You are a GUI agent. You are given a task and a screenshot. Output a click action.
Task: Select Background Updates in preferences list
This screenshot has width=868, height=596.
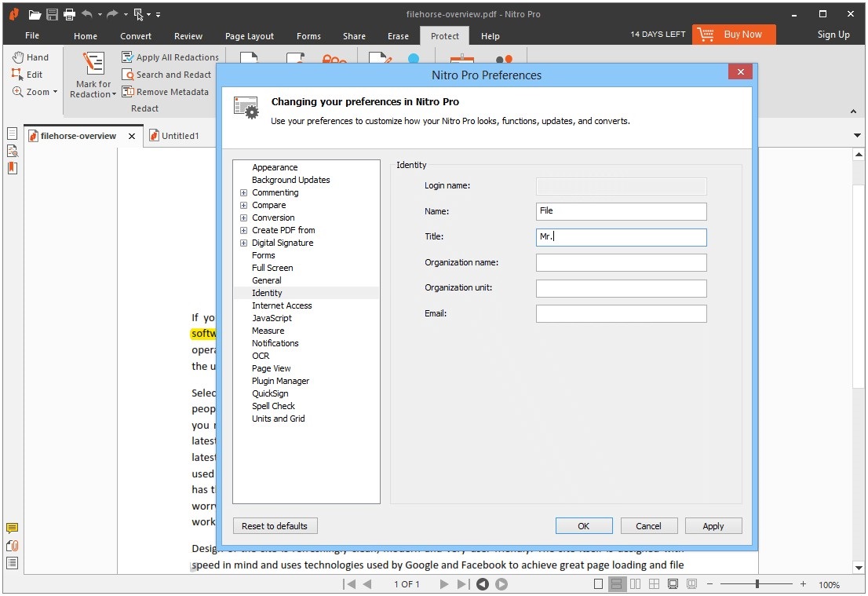(x=290, y=180)
